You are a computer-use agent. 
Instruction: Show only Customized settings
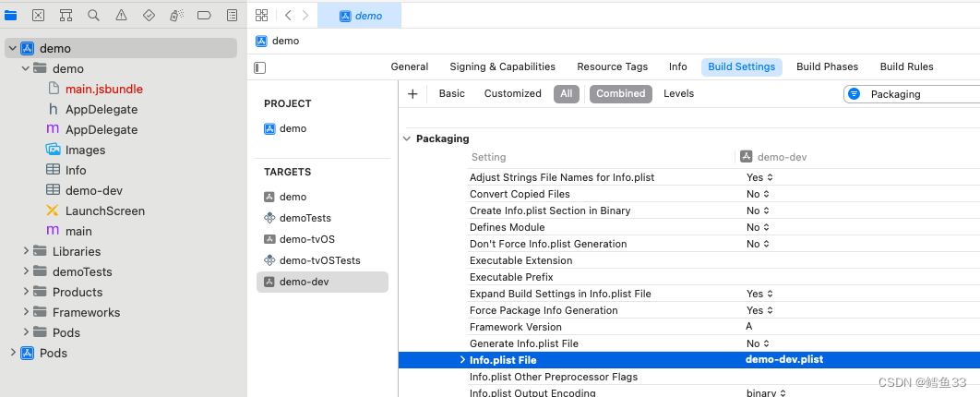512,93
